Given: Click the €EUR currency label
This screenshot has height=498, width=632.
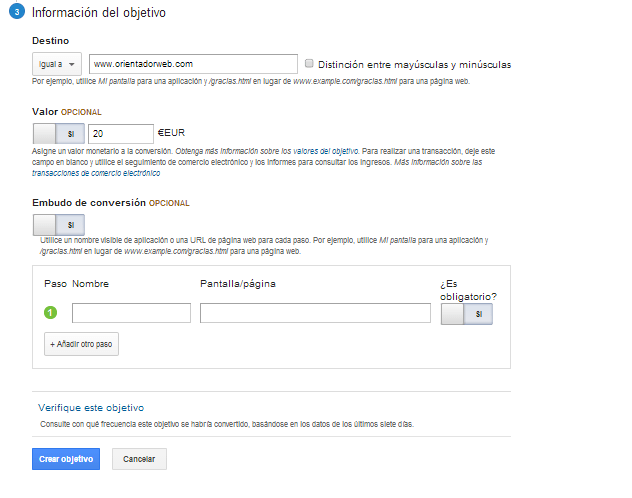Looking at the screenshot, I should point(171,132).
